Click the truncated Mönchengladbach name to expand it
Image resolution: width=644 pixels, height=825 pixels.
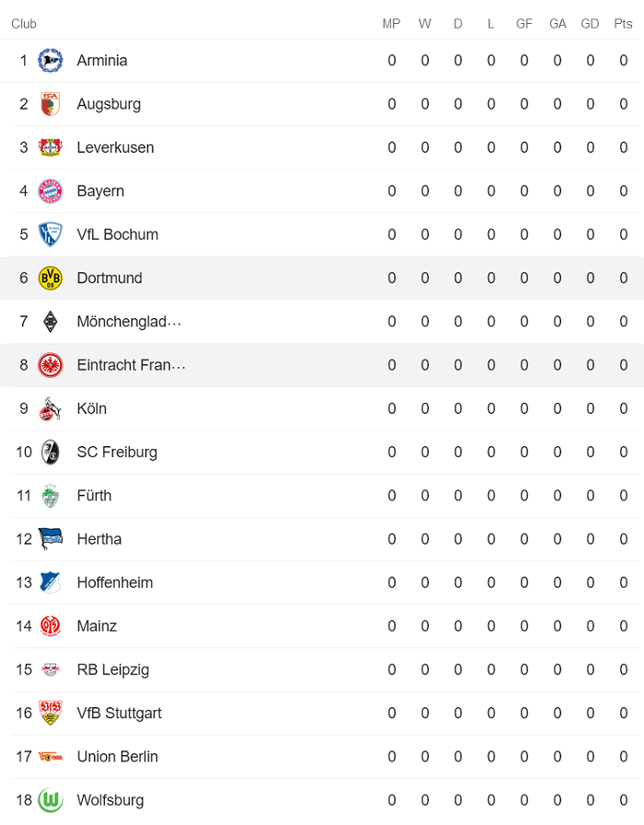(x=127, y=321)
